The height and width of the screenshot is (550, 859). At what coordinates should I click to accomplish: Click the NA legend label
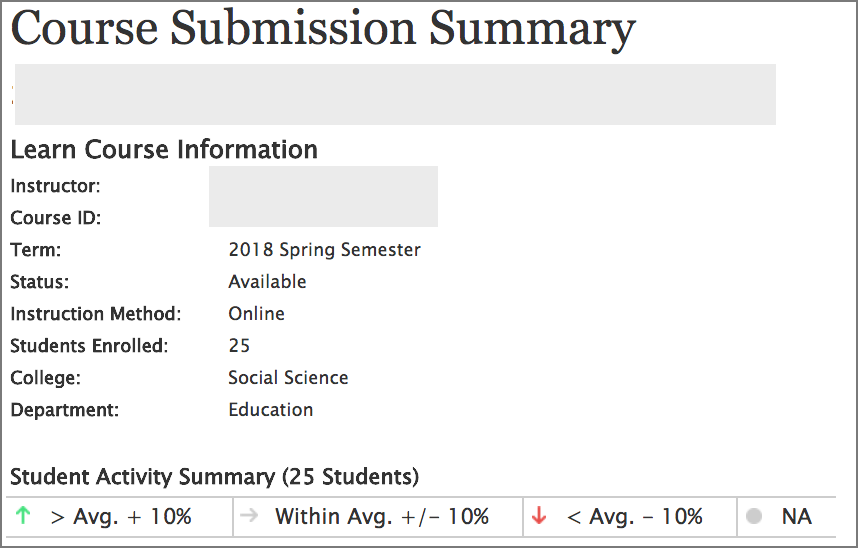[x=797, y=517]
